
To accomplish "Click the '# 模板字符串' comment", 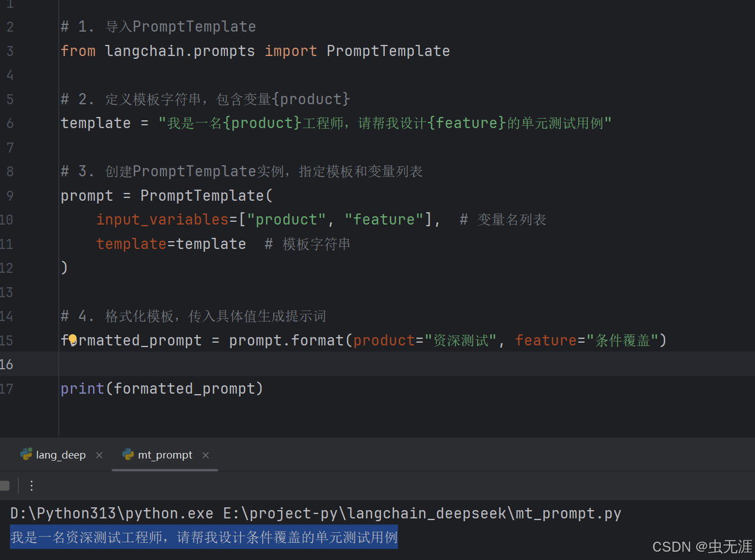I will (x=308, y=244).
